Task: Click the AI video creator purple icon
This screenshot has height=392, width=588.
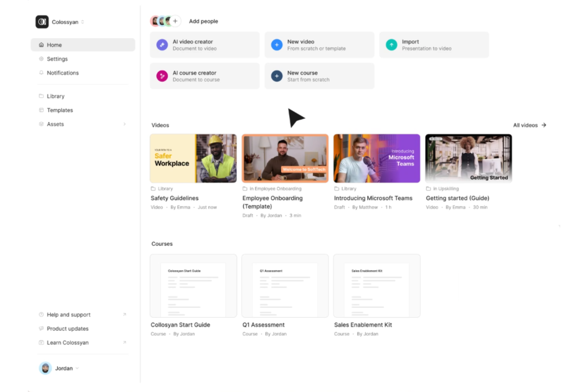Action: click(x=162, y=45)
